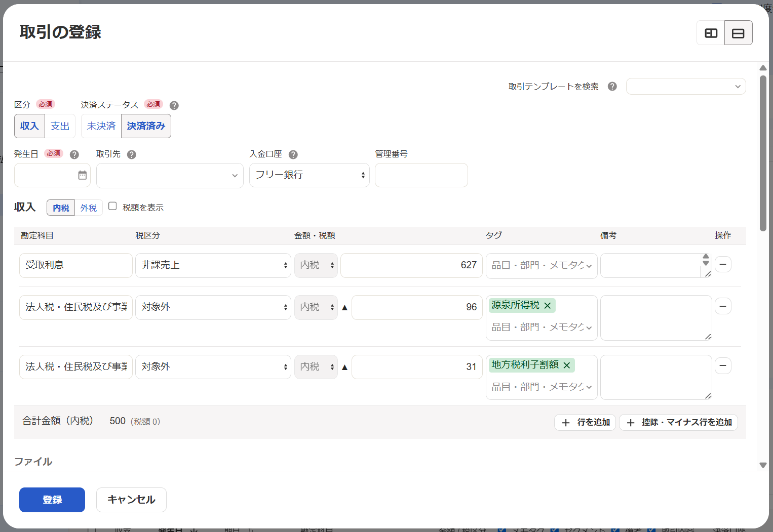The image size is (773, 532).
Task: Open help icon beside 取引先
Action: pyautogui.click(x=132, y=154)
